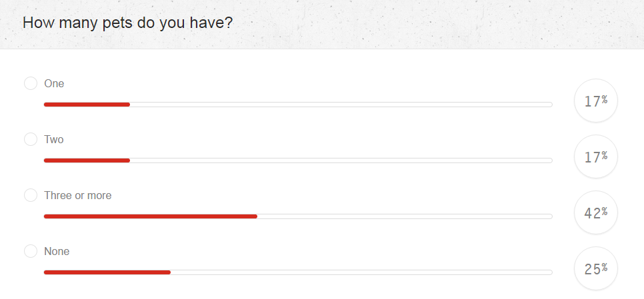Viewport: 644px width, 299px height.
Task: Click the empty gray track of the 'One' bar
Action: point(340,105)
